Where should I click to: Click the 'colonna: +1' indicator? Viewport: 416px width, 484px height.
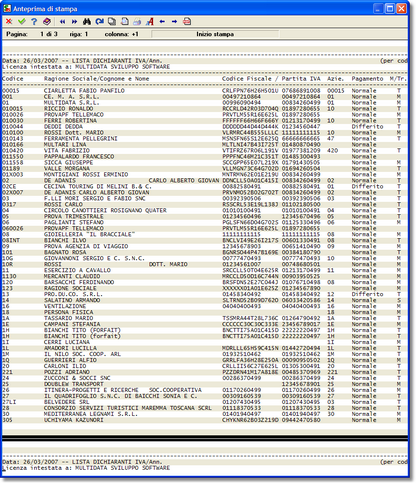pyautogui.click(x=122, y=34)
